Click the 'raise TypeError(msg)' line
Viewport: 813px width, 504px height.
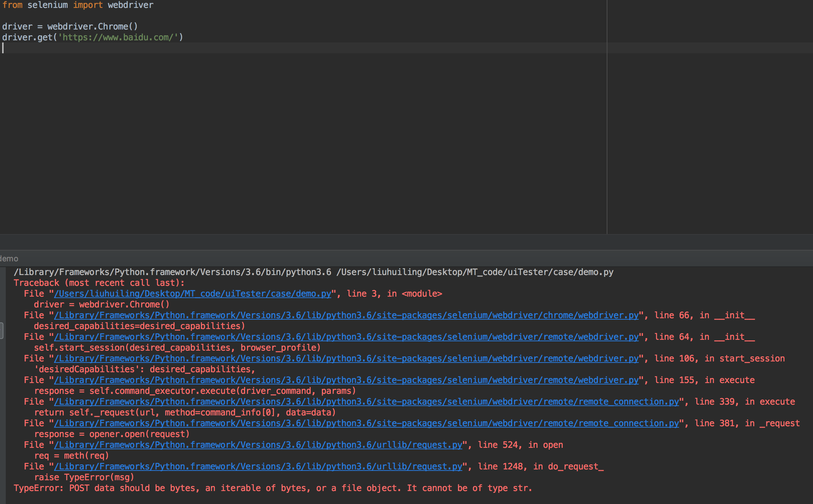[84, 477]
